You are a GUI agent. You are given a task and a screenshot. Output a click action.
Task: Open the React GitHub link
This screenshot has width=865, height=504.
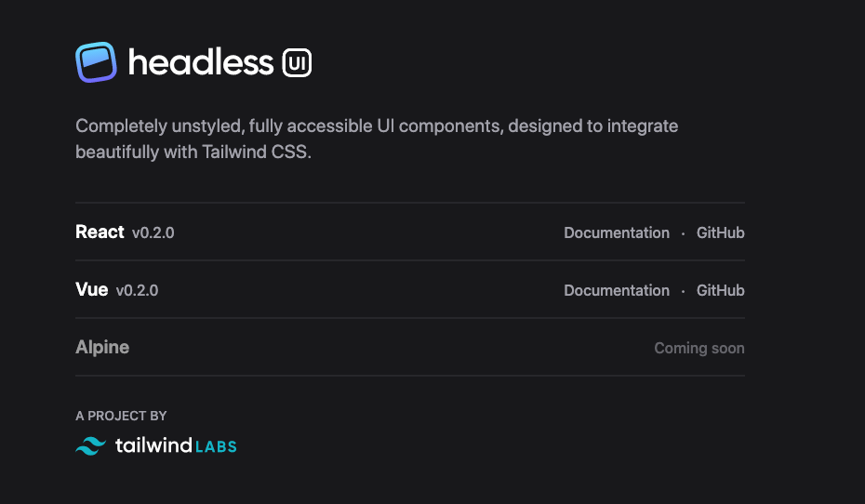pos(721,232)
